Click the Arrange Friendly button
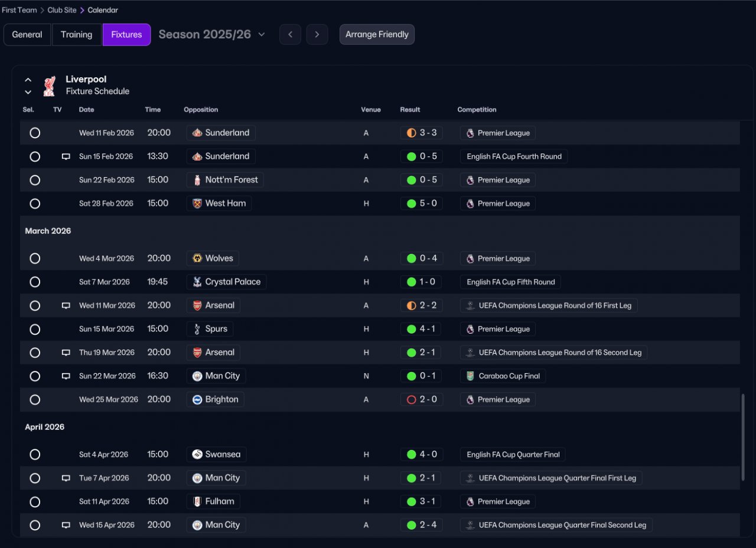The width and height of the screenshot is (756, 548). click(x=377, y=34)
